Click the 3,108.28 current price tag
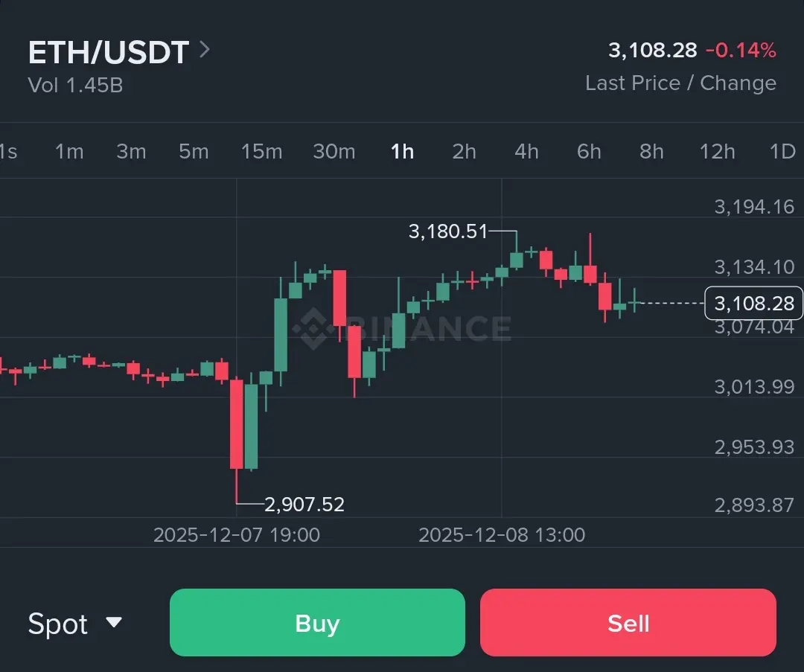The height and width of the screenshot is (672, 804). coord(753,303)
